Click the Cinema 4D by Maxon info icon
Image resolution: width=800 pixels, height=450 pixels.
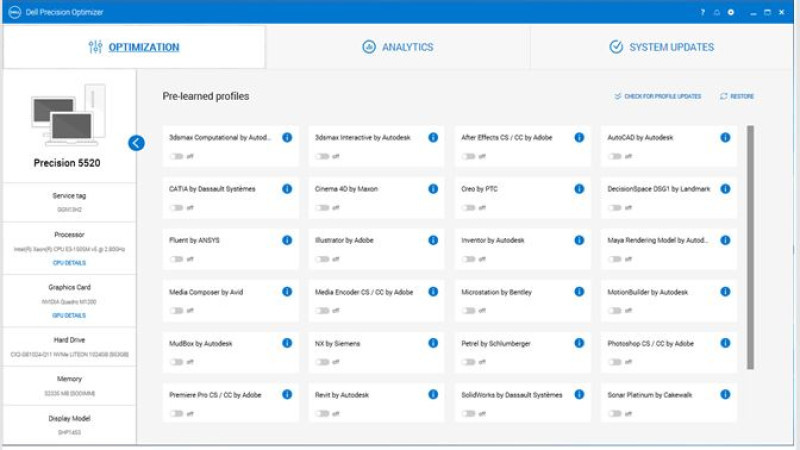click(x=433, y=189)
